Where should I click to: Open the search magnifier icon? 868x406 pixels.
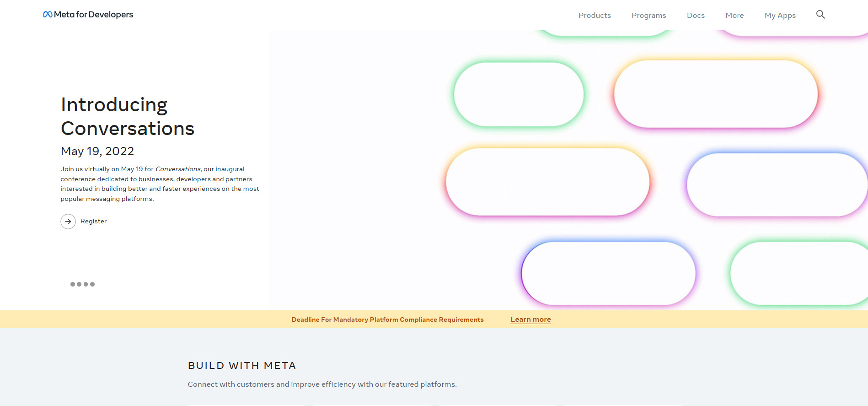(x=821, y=15)
